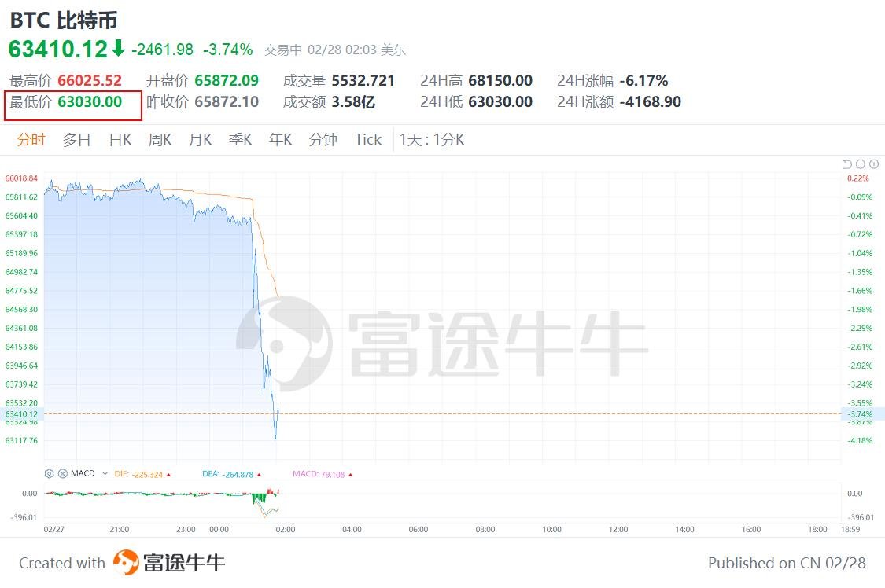
Task: Open the 年K yearly chart tab
Action: point(280,139)
